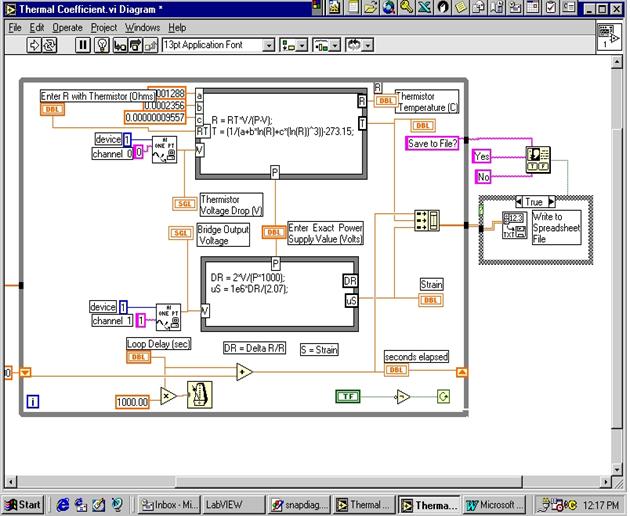Select the Wait (ms) metronome node
630x516 pixels.
point(200,395)
